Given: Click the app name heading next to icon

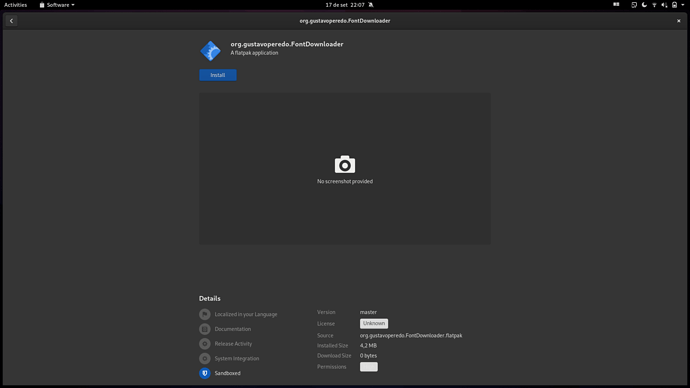Looking at the screenshot, I should point(287,44).
